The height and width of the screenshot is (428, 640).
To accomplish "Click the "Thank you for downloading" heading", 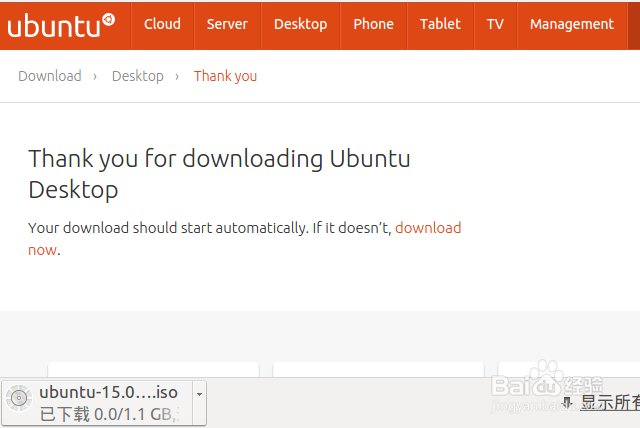I will click(x=219, y=173).
